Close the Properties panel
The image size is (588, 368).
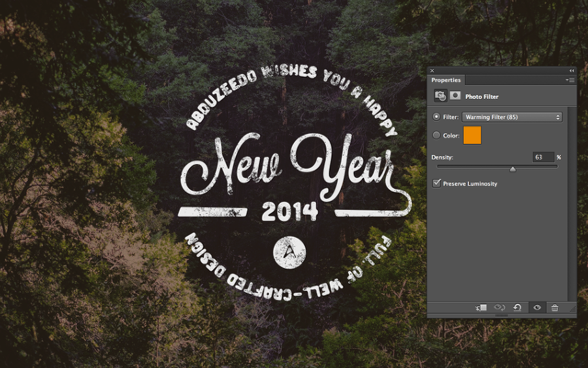pyautogui.click(x=432, y=70)
